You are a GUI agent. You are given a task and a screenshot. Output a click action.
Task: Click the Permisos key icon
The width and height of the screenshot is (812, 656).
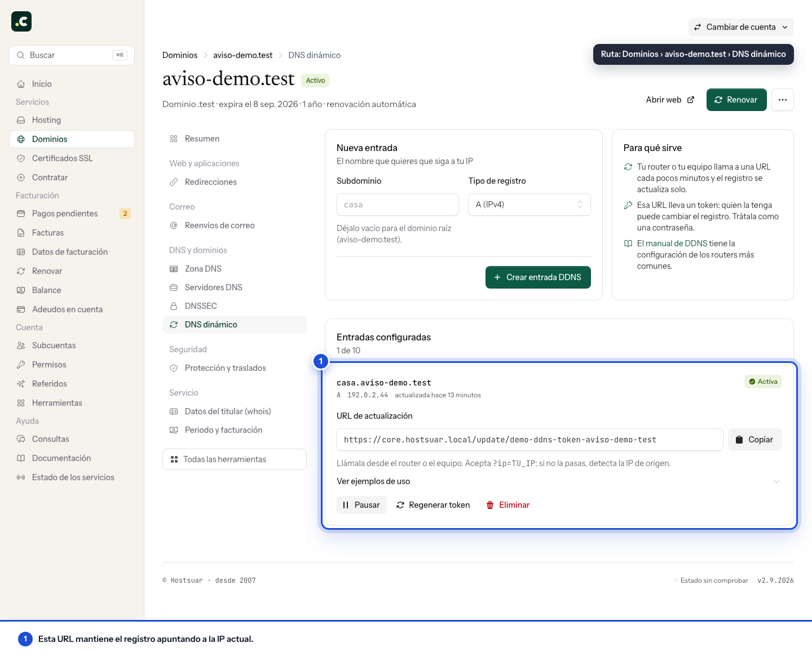point(21,365)
